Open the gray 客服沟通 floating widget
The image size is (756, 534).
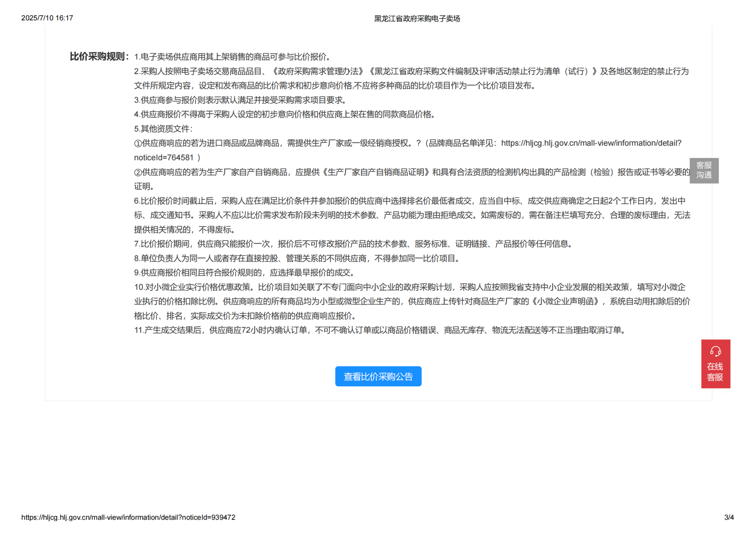pos(704,170)
